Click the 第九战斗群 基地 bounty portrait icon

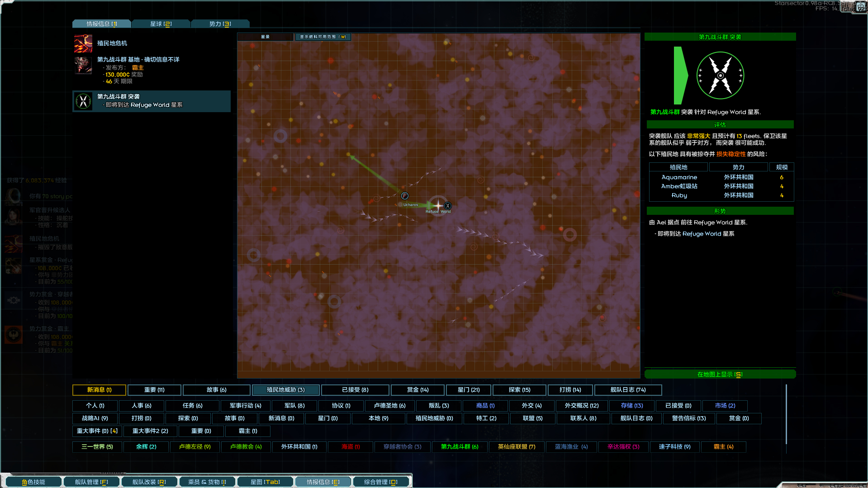pos(83,65)
